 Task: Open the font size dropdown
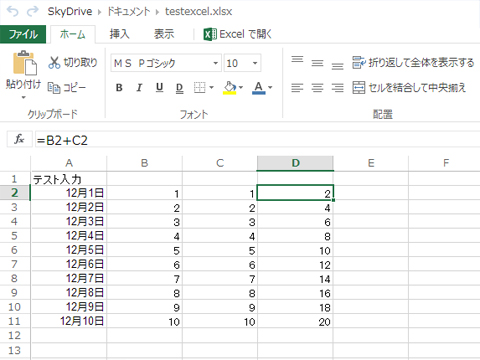pos(255,63)
